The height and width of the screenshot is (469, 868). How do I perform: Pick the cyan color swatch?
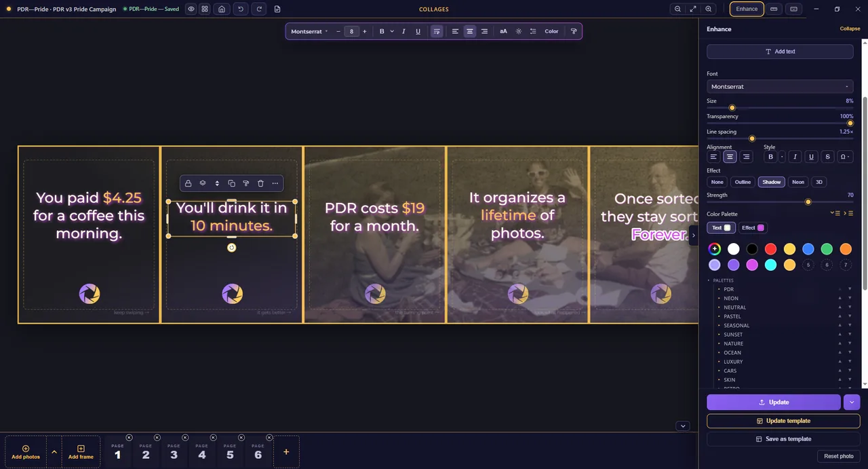(770, 265)
